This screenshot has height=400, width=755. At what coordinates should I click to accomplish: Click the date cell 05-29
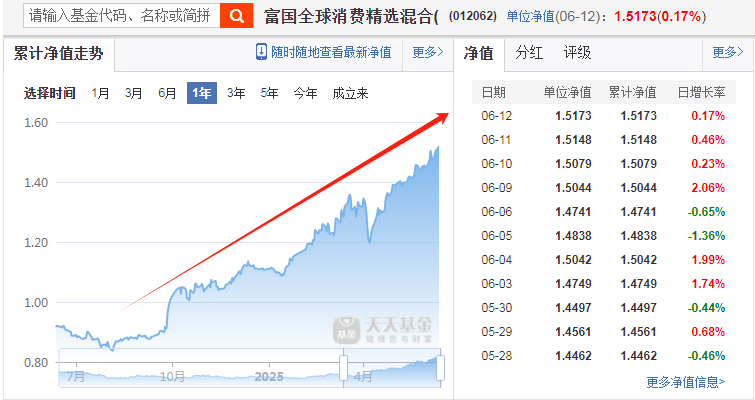(x=496, y=332)
